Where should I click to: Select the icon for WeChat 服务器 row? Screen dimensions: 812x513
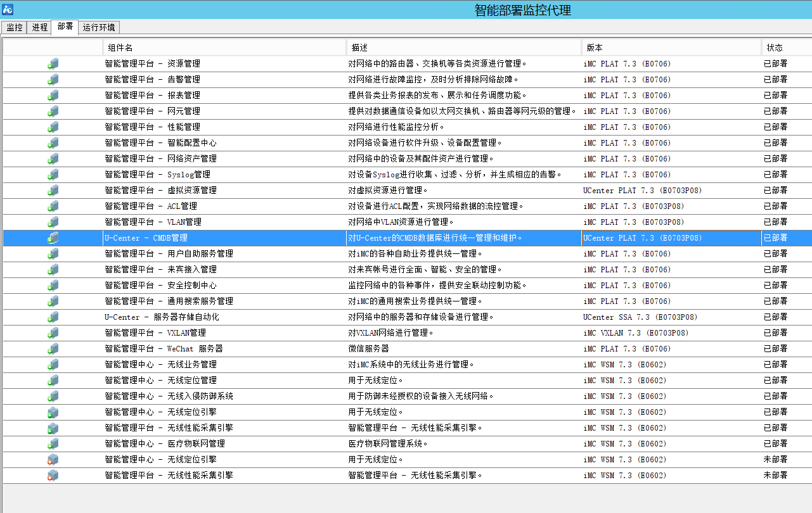click(x=53, y=348)
